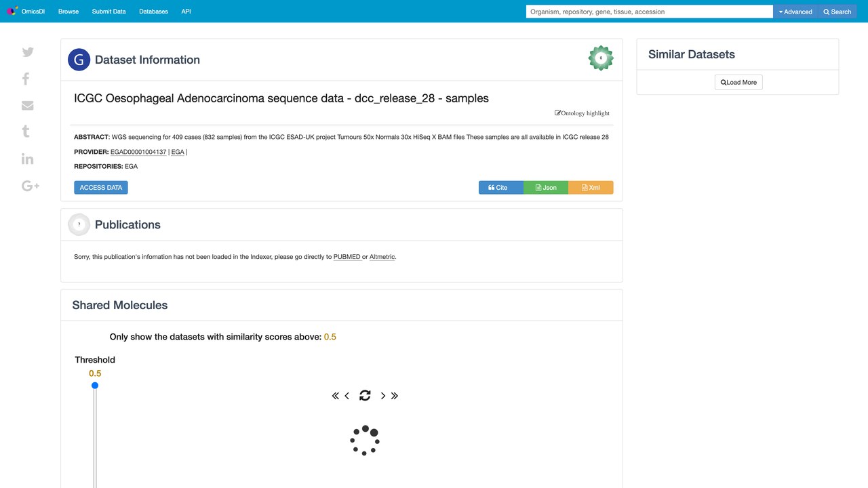This screenshot has height=488, width=868.
Task: Click the blue G dataset badge
Action: pyautogui.click(x=79, y=60)
